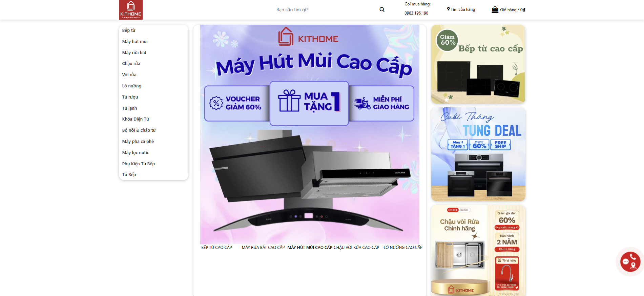Open the 'Tung Deal' cuối tháng banner
Screen dimensions: 644x296
click(478, 154)
